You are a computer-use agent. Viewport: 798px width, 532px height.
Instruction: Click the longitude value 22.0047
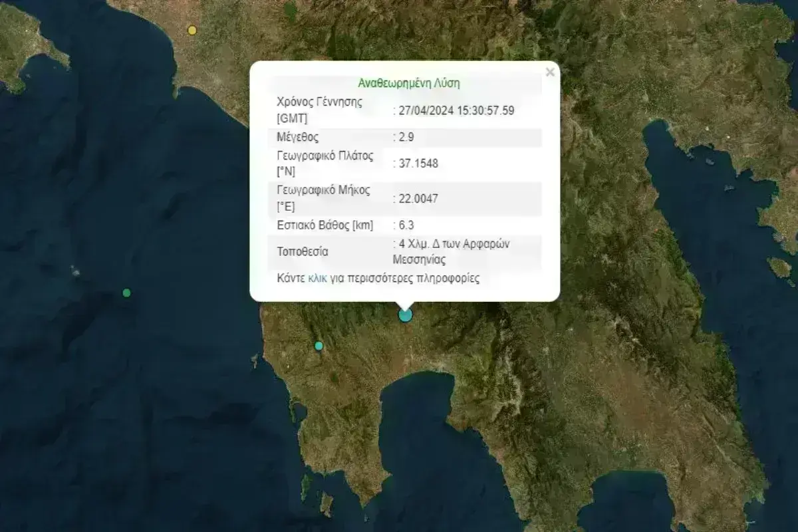pos(417,199)
